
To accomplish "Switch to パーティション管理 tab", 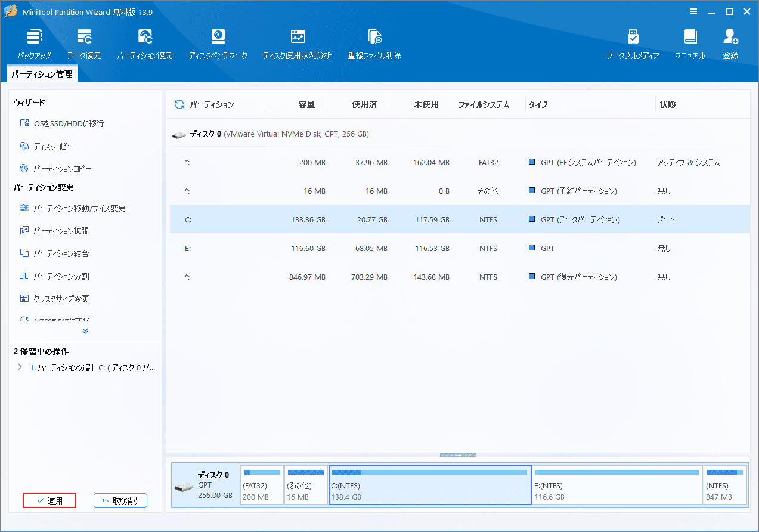I will pyautogui.click(x=42, y=74).
